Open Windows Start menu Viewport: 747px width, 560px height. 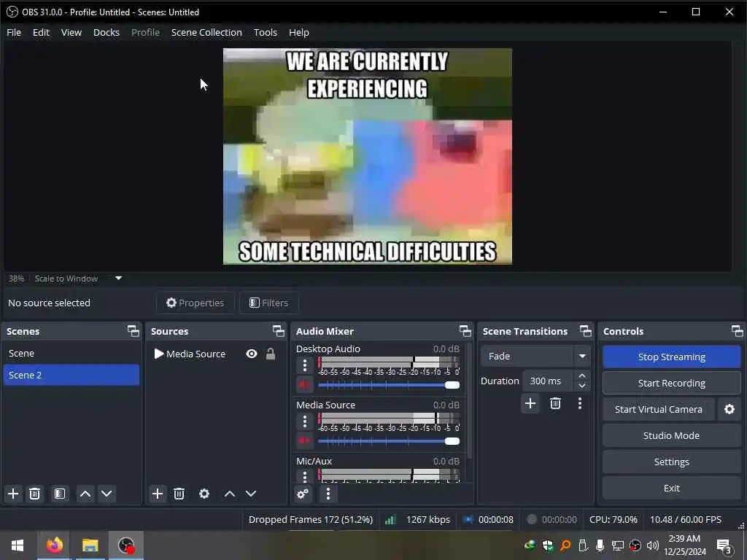pos(18,545)
